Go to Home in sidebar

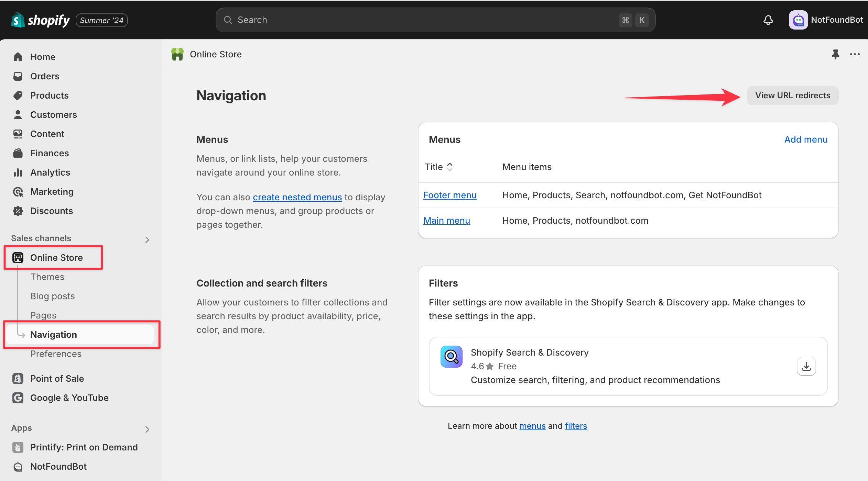coord(43,57)
